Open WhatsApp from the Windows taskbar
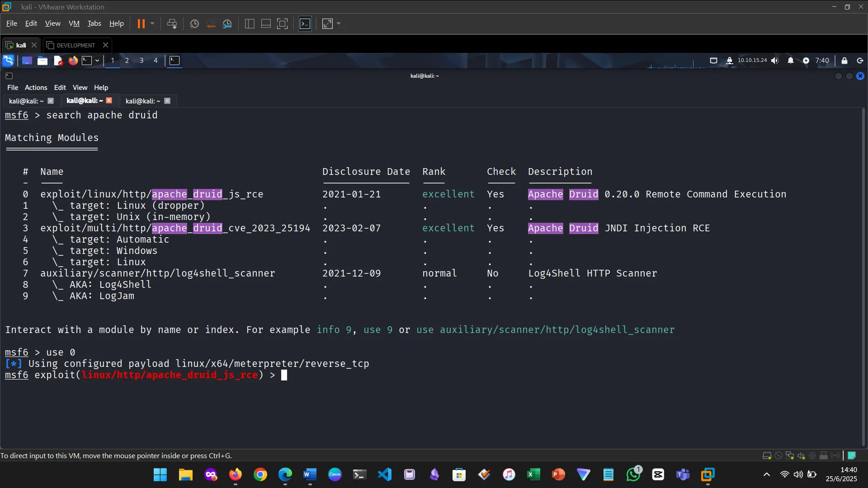The height and width of the screenshot is (488, 868). coord(634,474)
